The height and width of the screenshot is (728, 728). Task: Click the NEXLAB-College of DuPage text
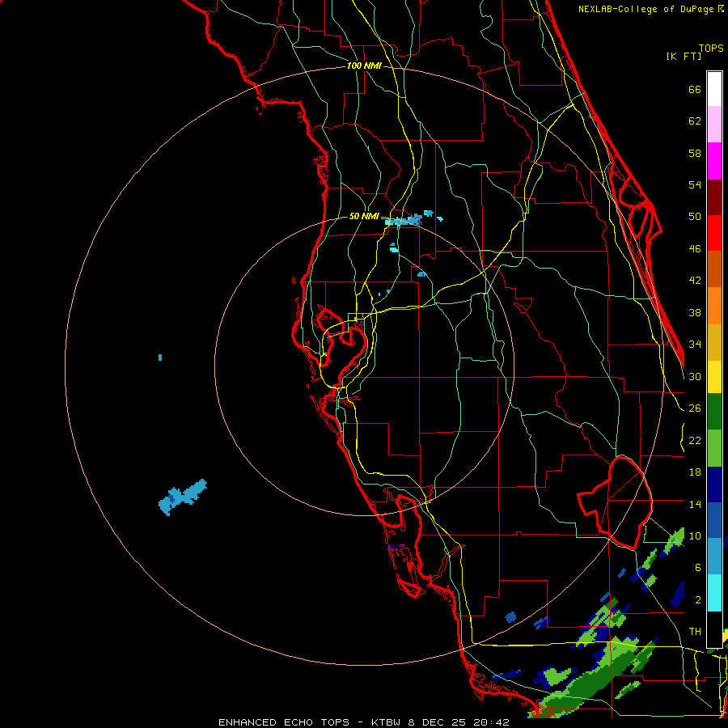(x=647, y=9)
